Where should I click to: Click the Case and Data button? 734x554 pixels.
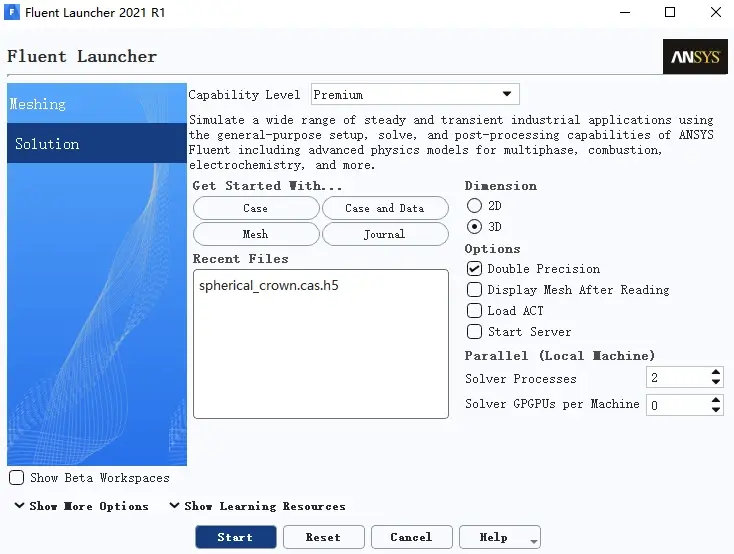click(385, 208)
